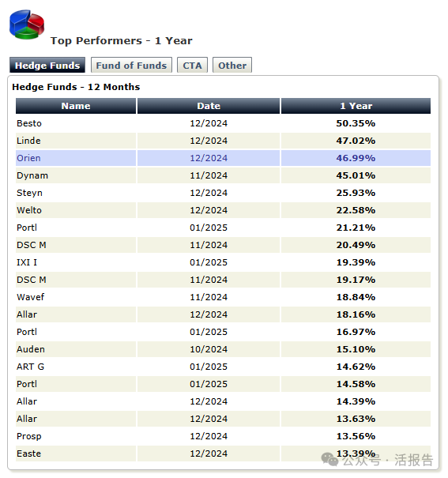Click the Dynam fund name
448x478 pixels.
tap(32, 175)
